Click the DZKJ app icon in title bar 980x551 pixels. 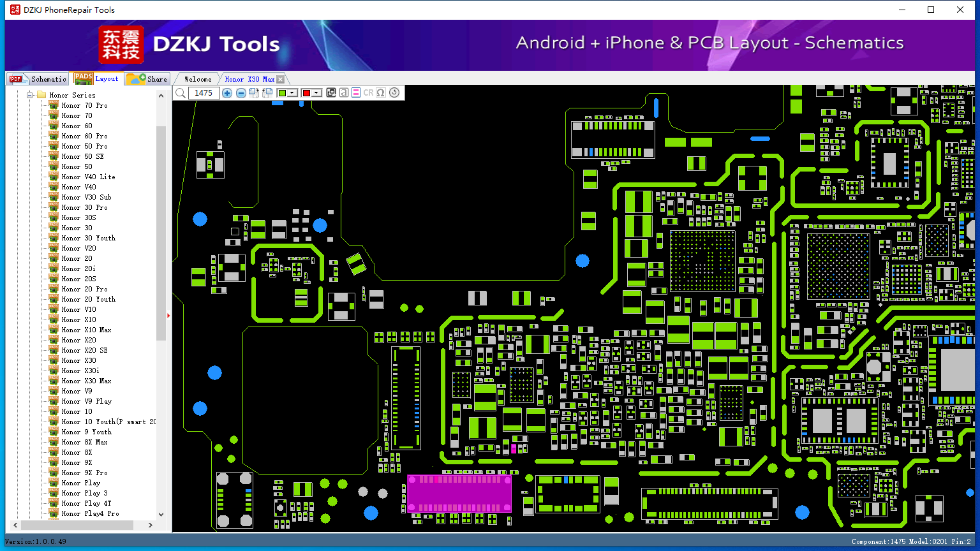(15, 10)
